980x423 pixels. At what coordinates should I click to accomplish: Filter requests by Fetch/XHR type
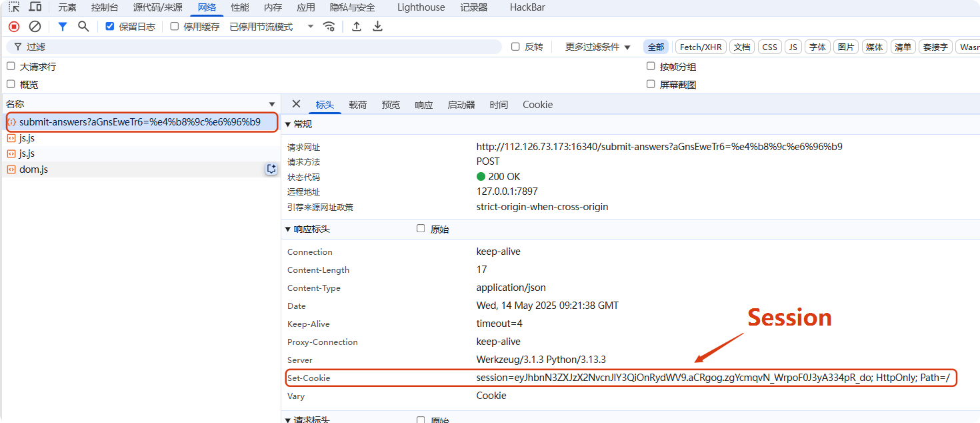pos(701,47)
